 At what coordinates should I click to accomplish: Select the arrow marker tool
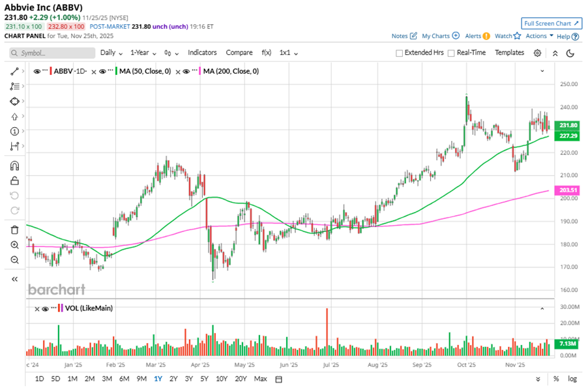14,117
